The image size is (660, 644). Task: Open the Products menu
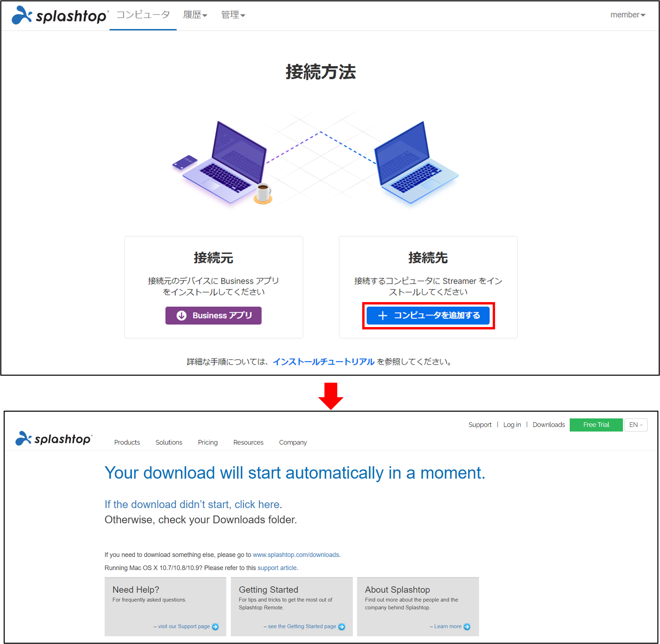(127, 442)
